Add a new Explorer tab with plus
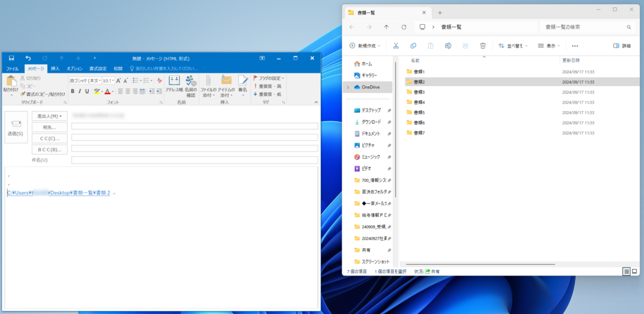Image resolution: width=644 pixels, height=314 pixels. [440, 13]
